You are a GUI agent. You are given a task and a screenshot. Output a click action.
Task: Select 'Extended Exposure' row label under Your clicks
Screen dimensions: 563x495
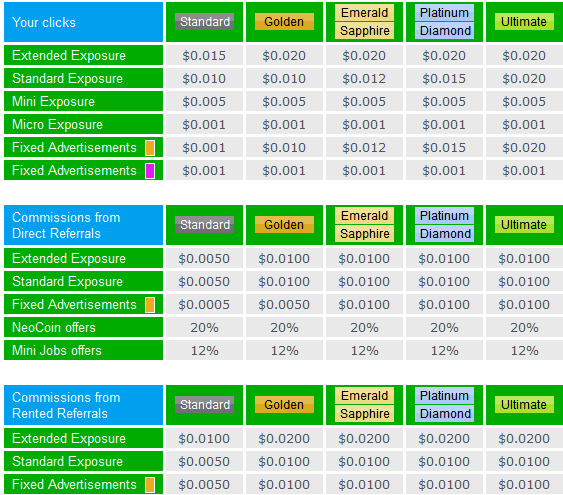pyautogui.click(x=69, y=56)
